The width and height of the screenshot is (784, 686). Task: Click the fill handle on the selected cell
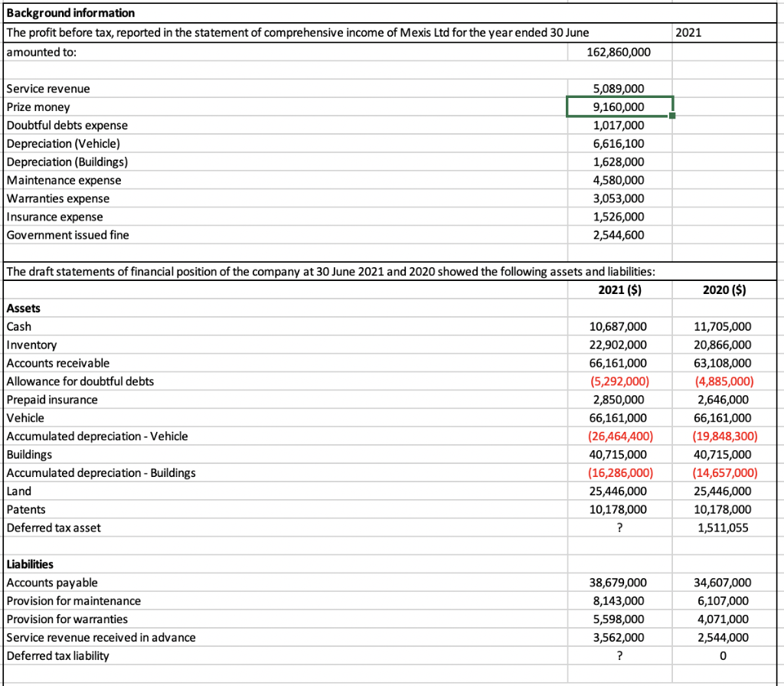click(674, 116)
